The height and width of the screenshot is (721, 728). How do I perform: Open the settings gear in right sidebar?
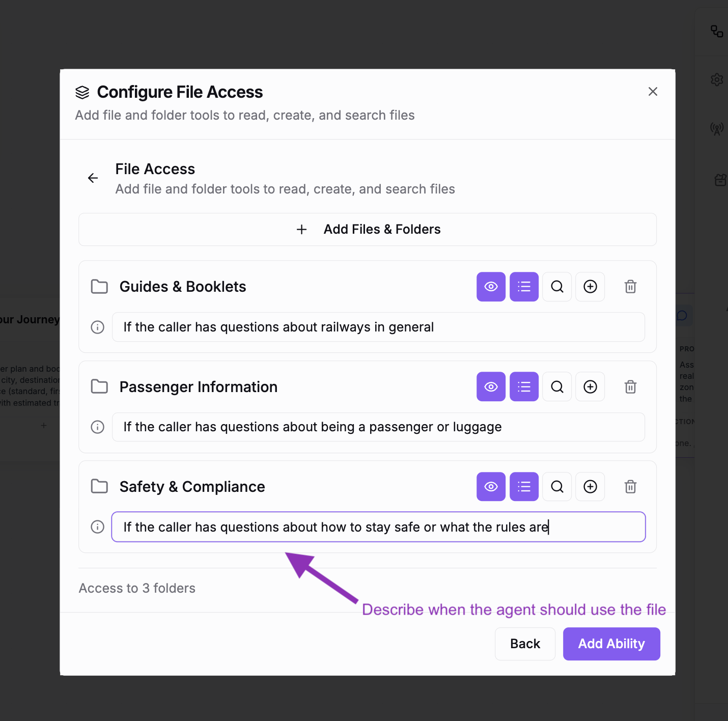(x=717, y=79)
